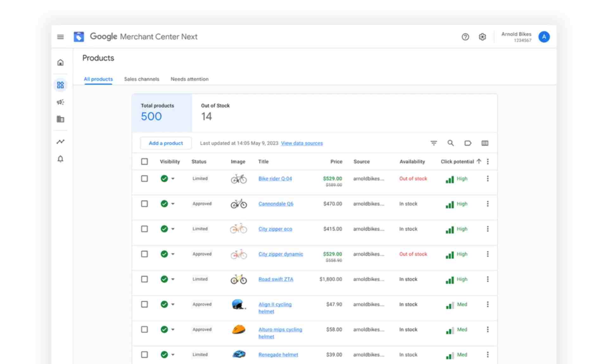Check the Renegade helmet row checkbox
Screen dimensions: 608x364
pyautogui.click(x=144, y=355)
